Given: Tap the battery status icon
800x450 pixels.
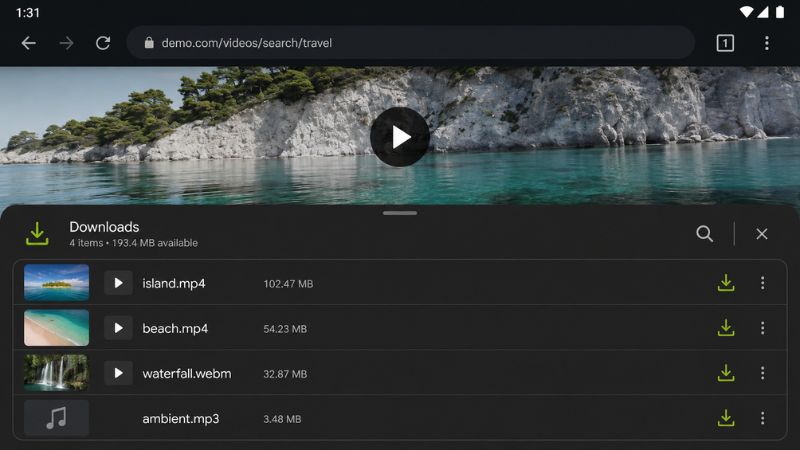Looking at the screenshot, I should point(780,12).
